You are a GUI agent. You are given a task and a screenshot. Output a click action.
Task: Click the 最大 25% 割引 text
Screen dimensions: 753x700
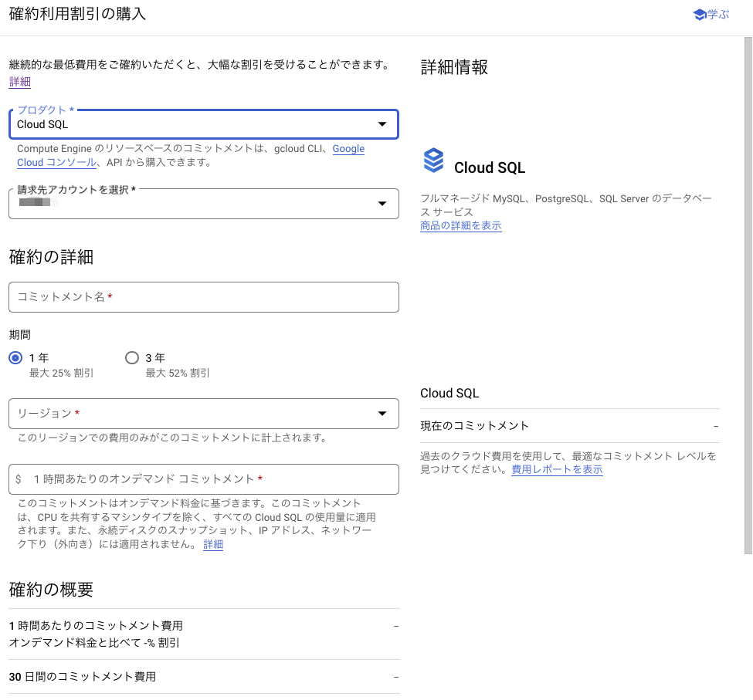(62, 373)
